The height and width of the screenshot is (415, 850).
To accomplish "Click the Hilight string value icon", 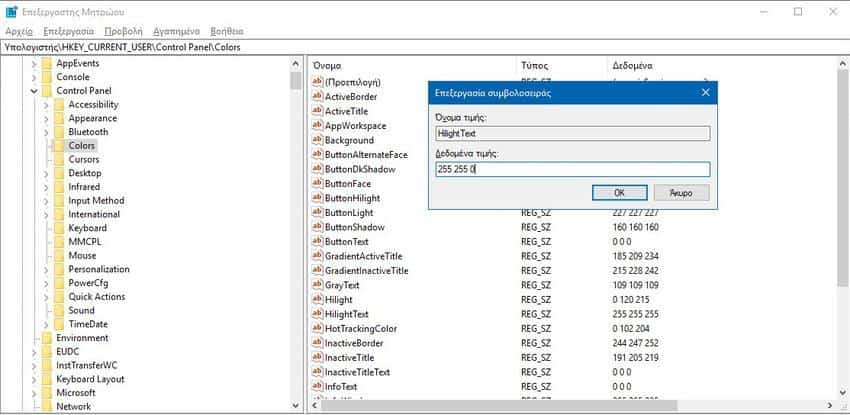I will coord(318,300).
